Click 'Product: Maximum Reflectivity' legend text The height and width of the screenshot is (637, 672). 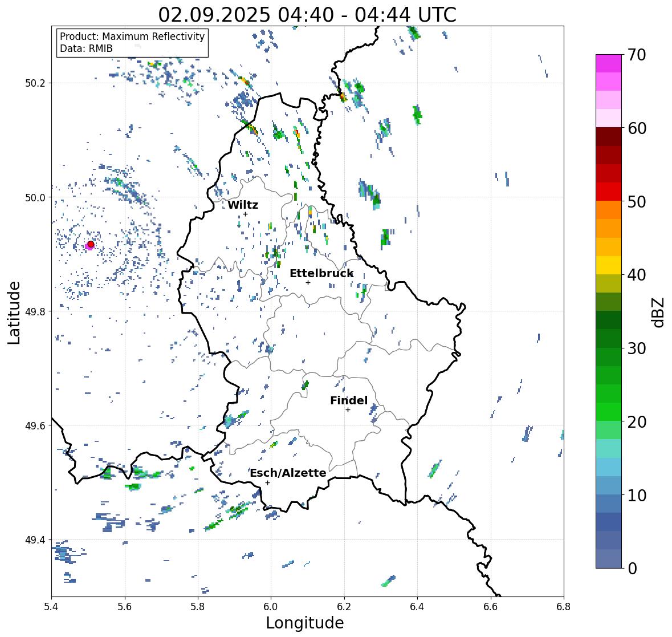click(x=132, y=36)
